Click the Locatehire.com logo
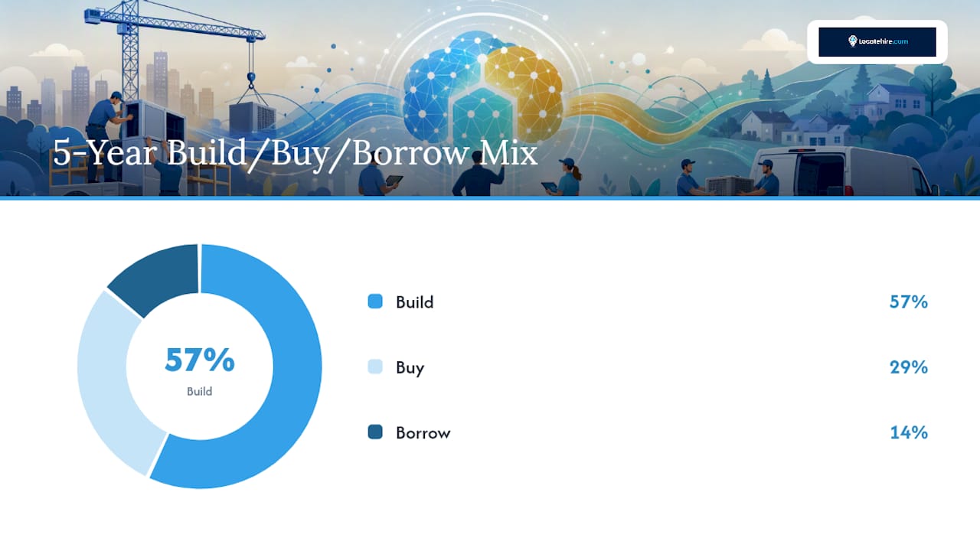Image resolution: width=980 pixels, height=551 pixels. [x=877, y=41]
